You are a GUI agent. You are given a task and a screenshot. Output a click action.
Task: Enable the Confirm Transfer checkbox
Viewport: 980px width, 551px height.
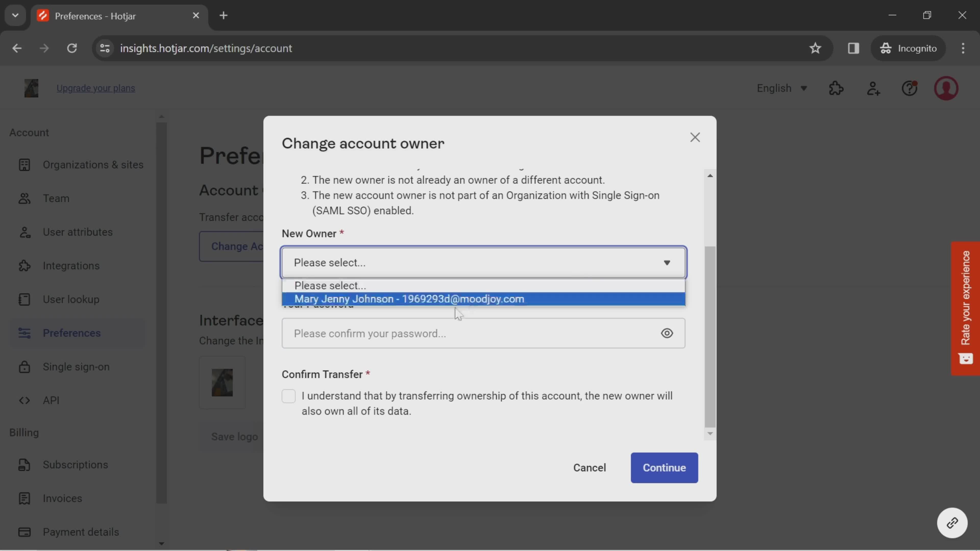coord(288,396)
